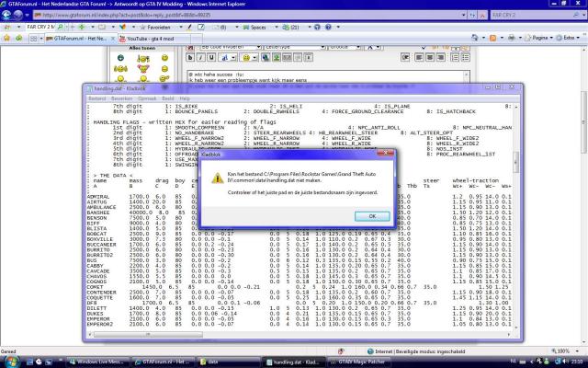Click the Print icon in command bar
Viewport: 588px width, 368px height.
[x=512, y=38]
